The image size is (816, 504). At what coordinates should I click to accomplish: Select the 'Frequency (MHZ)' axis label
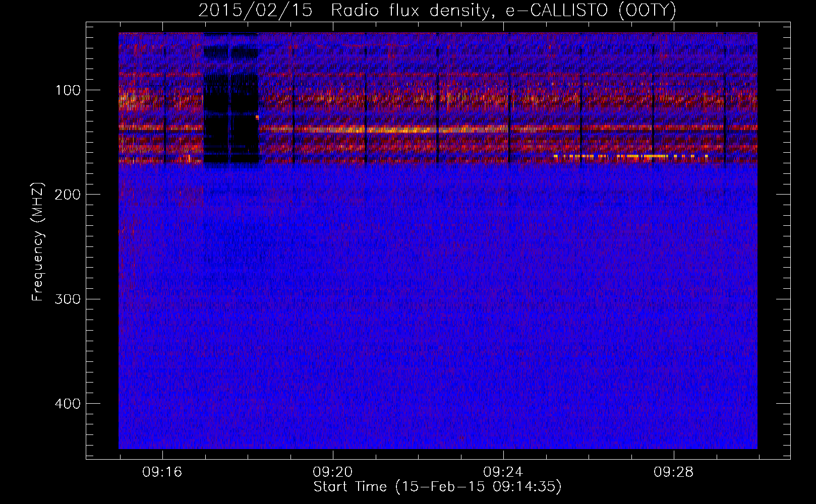[x=38, y=242]
